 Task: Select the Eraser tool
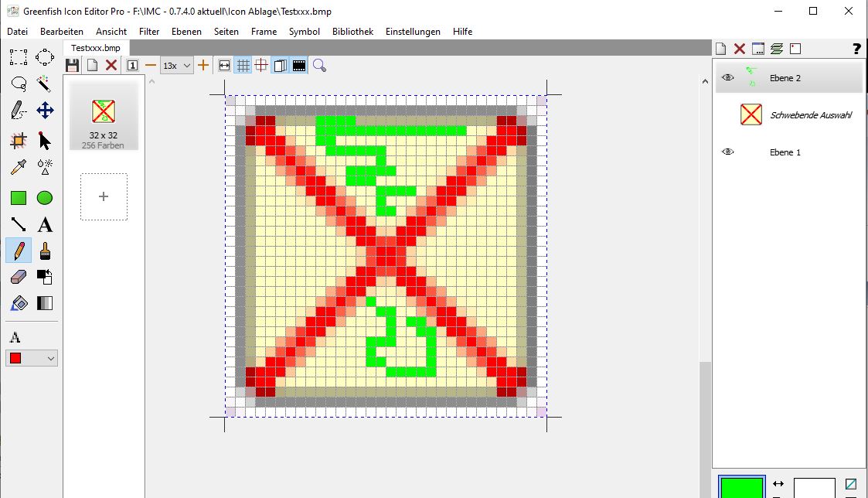tap(19, 277)
